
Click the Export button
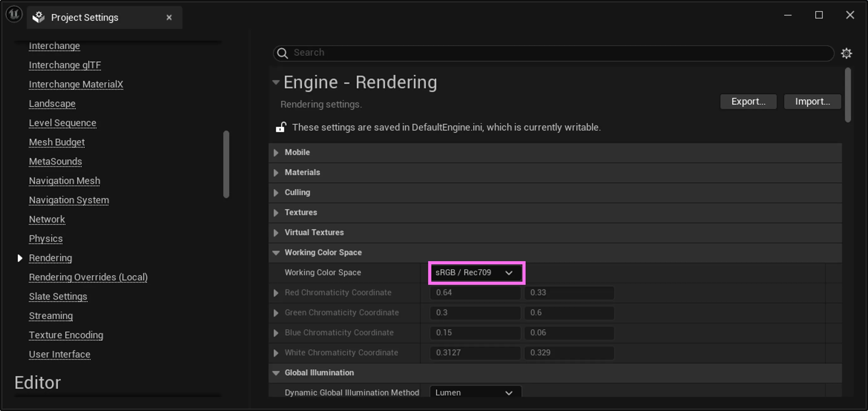(748, 102)
